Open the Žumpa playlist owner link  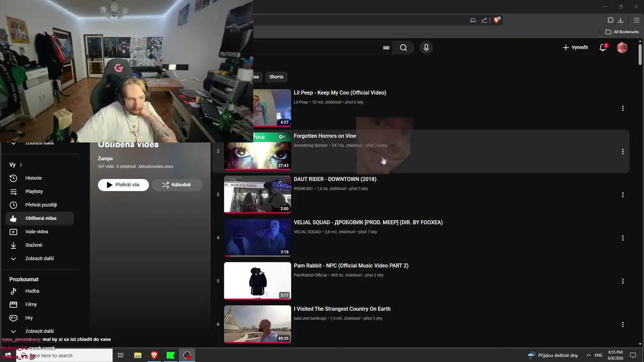coord(105,158)
